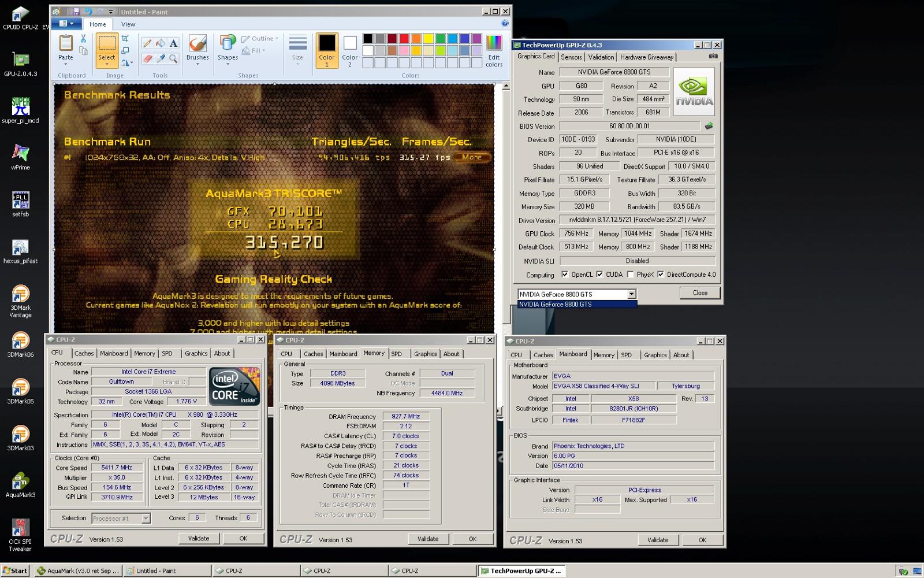Select the Pencil tool in Paint
Screen dimensions: 924x578
tap(147, 43)
